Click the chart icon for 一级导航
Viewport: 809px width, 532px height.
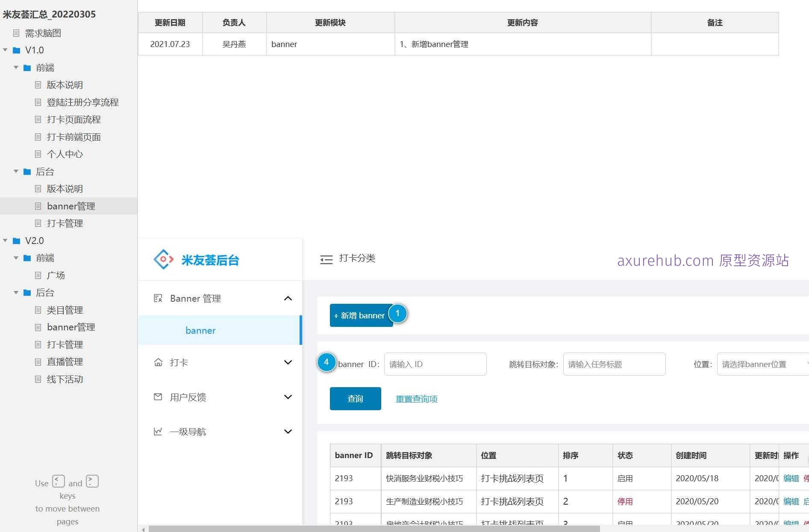coord(158,431)
